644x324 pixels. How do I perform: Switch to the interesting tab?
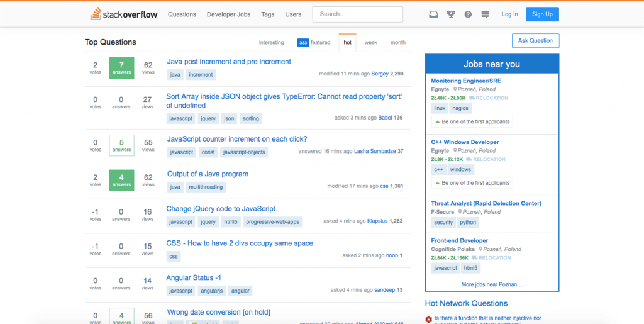click(x=271, y=42)
